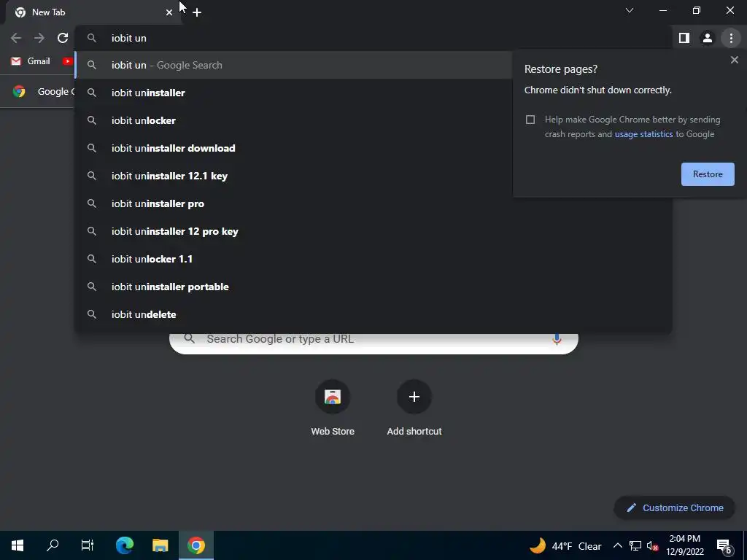The height and width of the screenshot is (560, 747).
Task: Open the tab search chevron
Action: 630,10
